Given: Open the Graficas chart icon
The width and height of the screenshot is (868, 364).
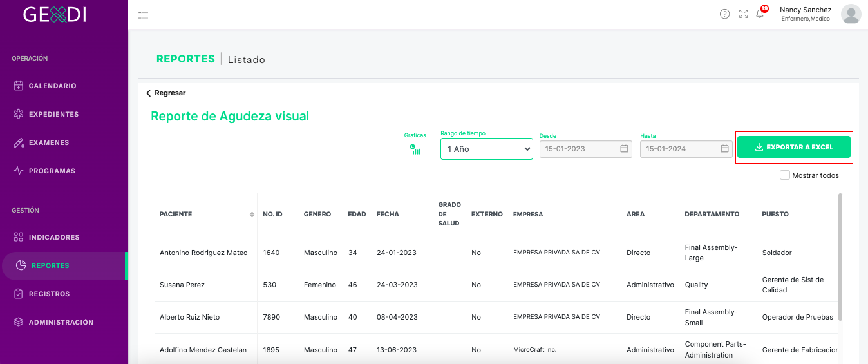Looking at the screenshot, I should pyautogui.click(x=415, y=149).
